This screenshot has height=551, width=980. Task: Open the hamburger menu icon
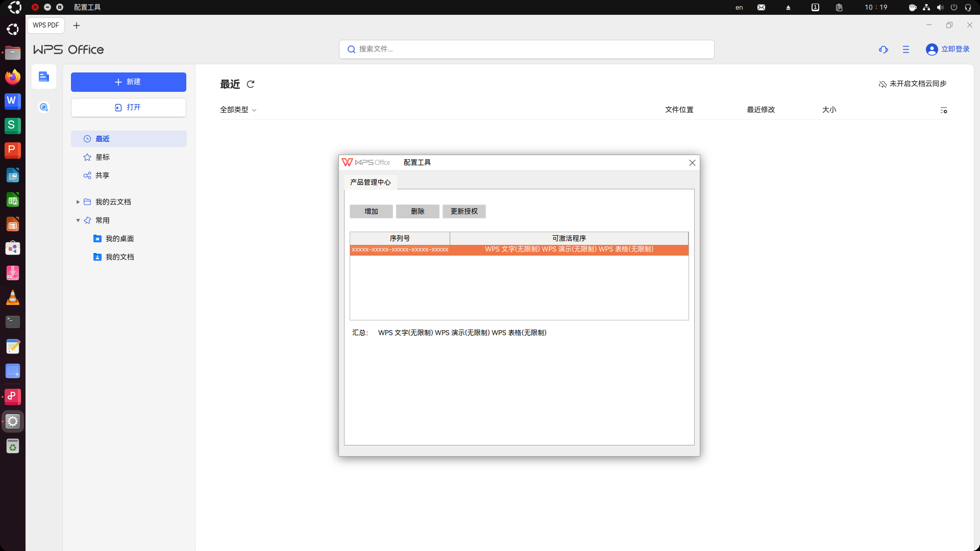906,49
